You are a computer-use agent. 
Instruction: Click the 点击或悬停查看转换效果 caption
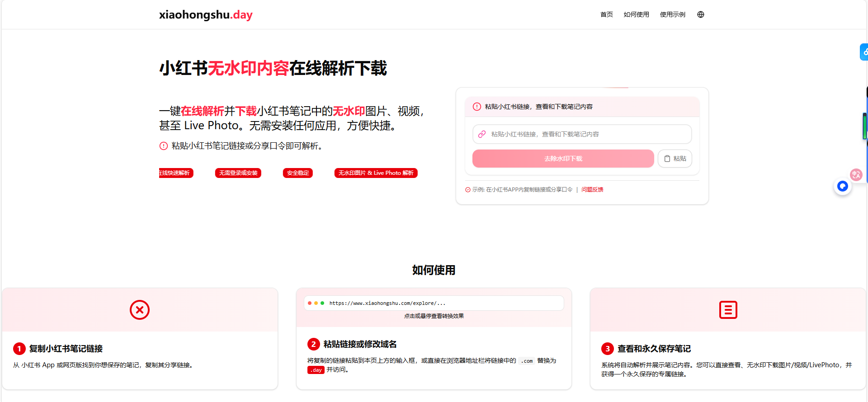[x=434, y=316]
